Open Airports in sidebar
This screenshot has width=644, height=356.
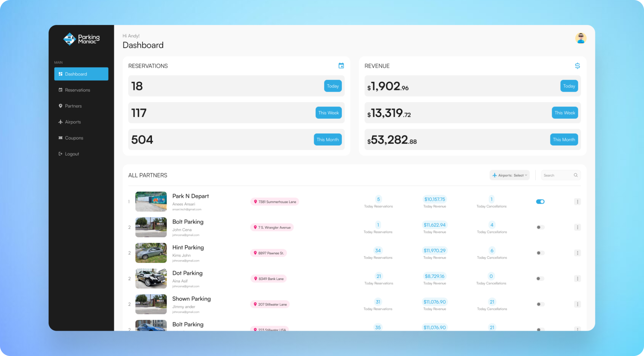[x=81, y=122]
